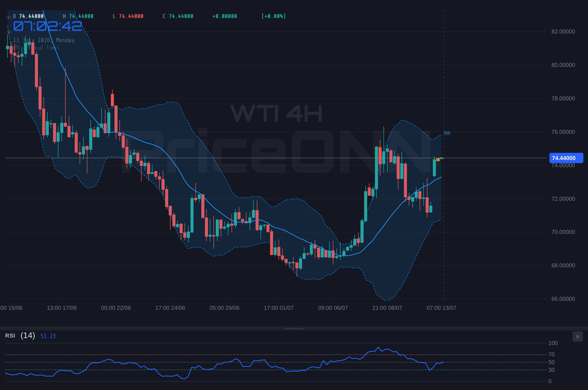Image resolution: width=588 pixels, height=390 pixels.
Task: Click the 76.00000 price axis label
Action: coord(563,132)
